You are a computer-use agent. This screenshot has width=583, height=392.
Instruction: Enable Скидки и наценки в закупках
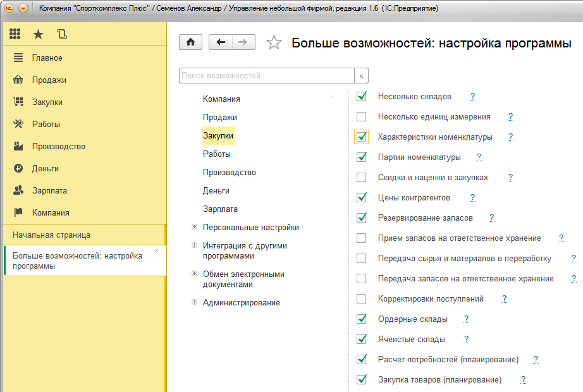(x=362, y=178)
